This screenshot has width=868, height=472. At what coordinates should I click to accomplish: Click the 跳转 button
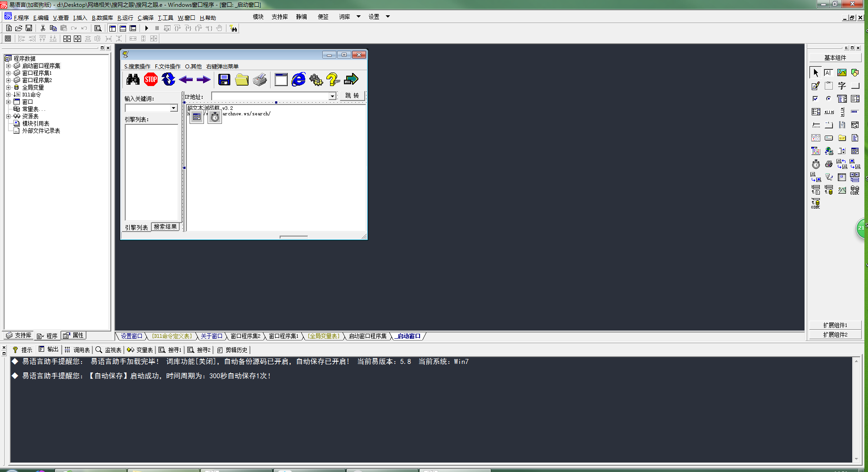pyautogui.click(x=352, y=96)
